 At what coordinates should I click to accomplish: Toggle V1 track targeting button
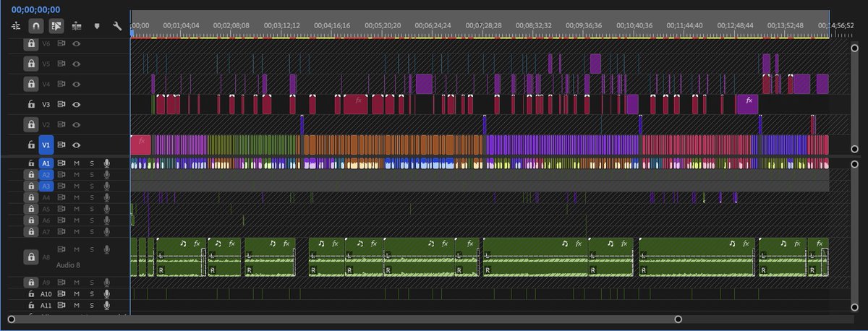[x=46, y=145]
